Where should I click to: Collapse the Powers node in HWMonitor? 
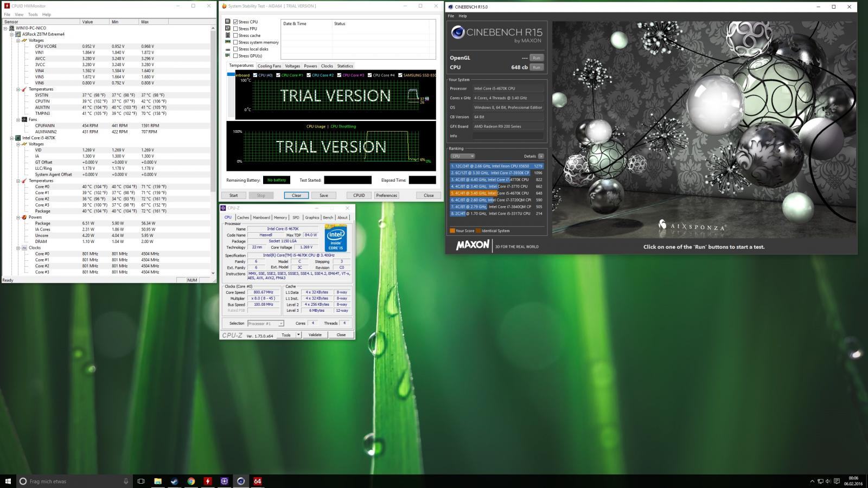(18, 217)
